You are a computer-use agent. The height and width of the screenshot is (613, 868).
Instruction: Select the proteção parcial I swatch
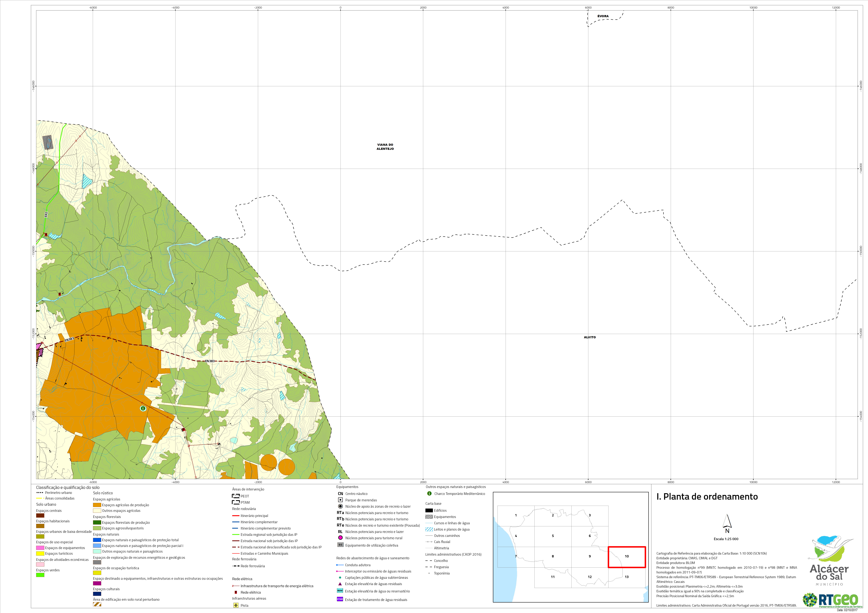97,546
